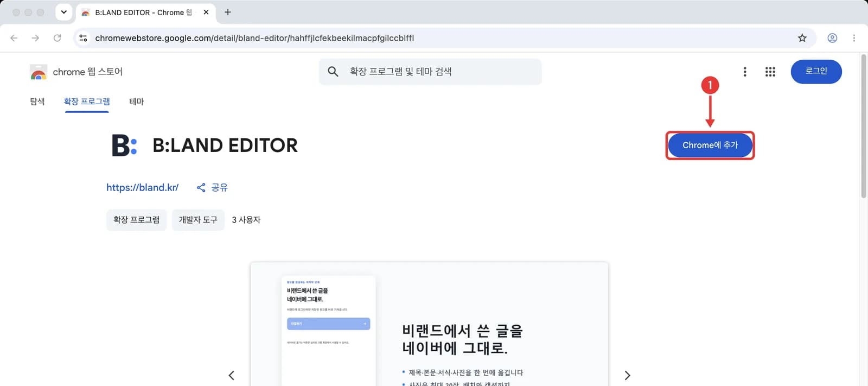The image size is (868, 386).
Task: Open the https://bland.kr/ link
Action: point(142,187)
